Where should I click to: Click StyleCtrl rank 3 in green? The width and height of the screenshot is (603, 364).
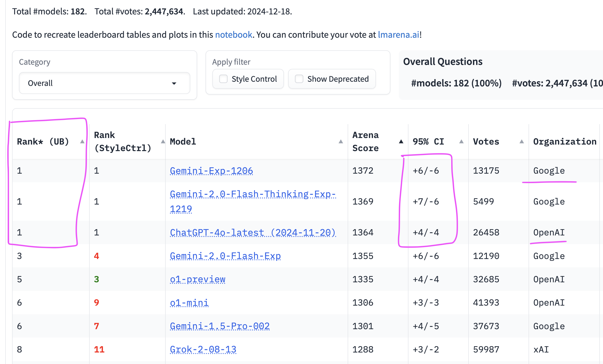(96, 279)
